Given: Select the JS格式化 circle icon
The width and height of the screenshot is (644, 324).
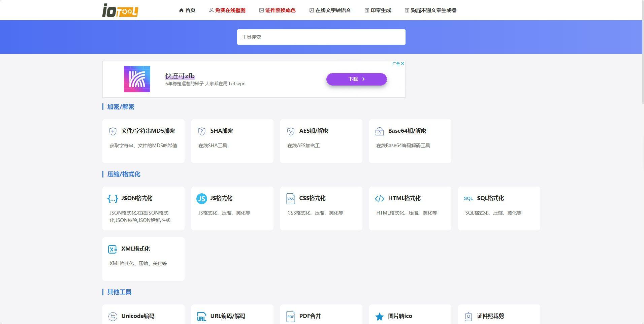Looking at the screenshot, I should click(x=201, y=199).
